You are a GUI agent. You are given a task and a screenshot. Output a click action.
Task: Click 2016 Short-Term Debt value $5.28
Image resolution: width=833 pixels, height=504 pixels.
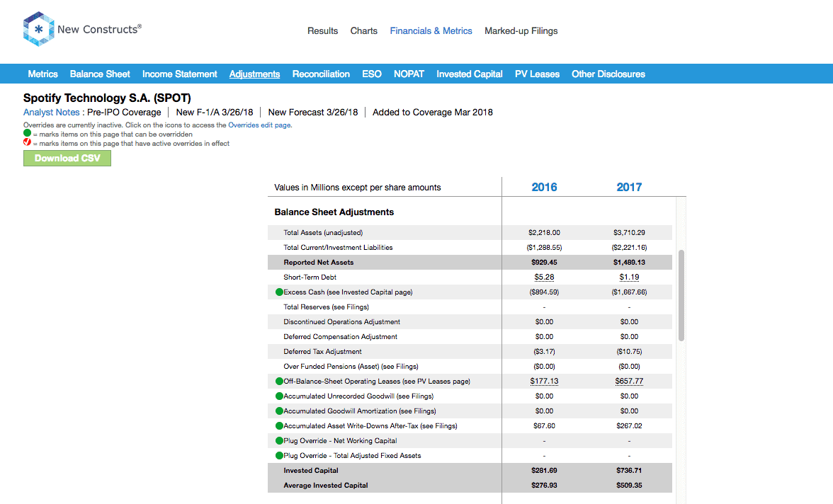click(544, 277)
